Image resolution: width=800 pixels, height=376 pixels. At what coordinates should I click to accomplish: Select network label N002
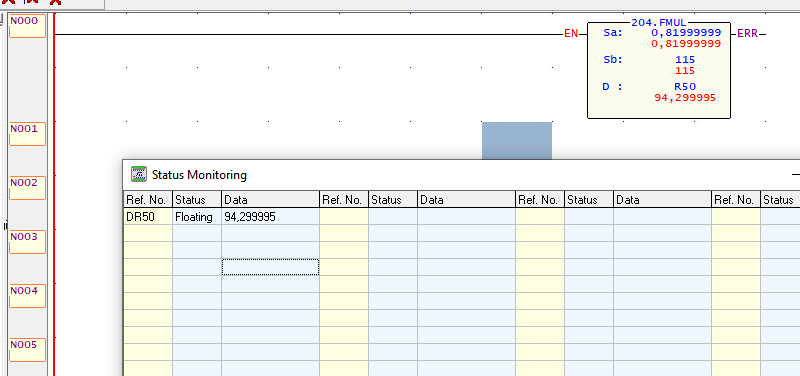pos(28,188)
